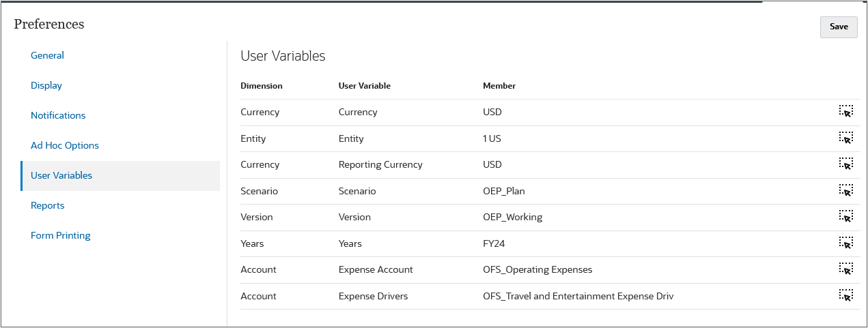The height and width of the screenshot is (328, 868).
Task: Select Ad Hoc Options in sidebar
Action: (x=65, y=145)
